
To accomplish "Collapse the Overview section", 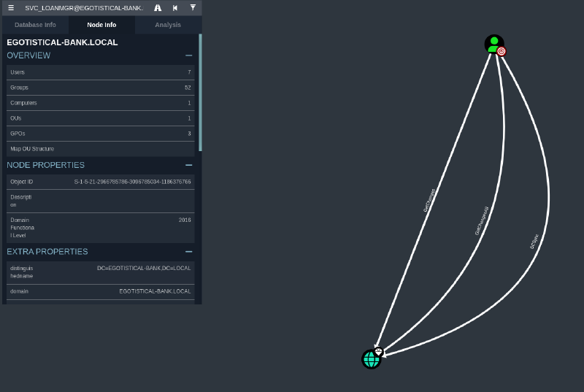I will point(188,55).
